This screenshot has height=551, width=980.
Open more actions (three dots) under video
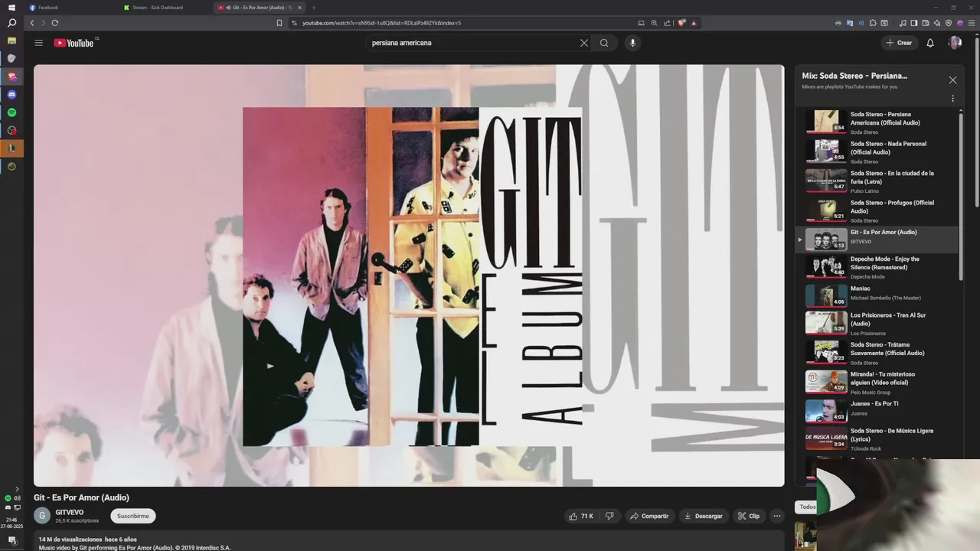[777, 516]
